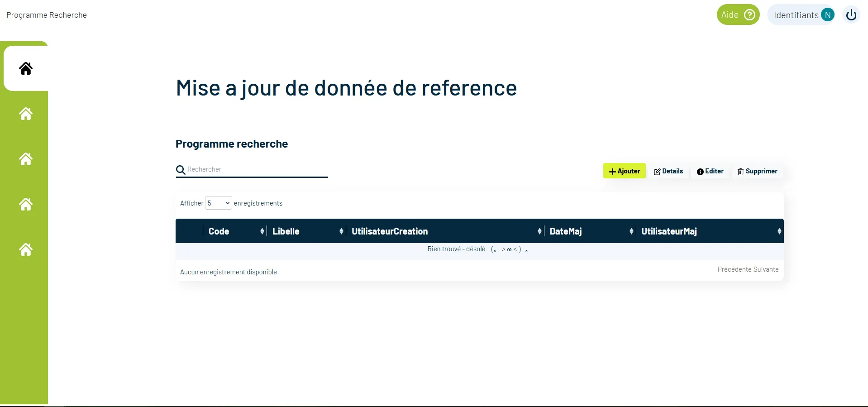The image size is (868, 407).
Task: Click the sort arrows on Code column
Action: 262,231
